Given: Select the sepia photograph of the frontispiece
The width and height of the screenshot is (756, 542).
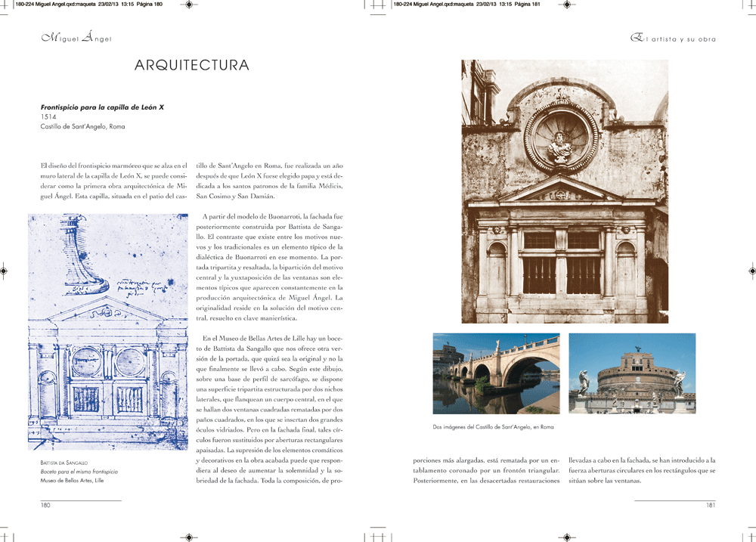Looking at the screenshot, I should 565,191.
